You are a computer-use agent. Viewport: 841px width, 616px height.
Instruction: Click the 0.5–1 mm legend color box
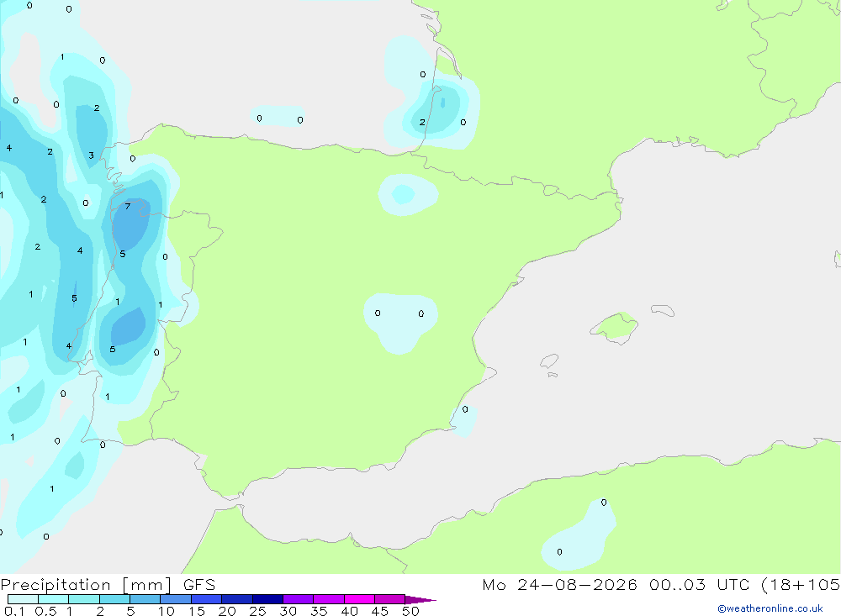pyautogui.click(x=54, y=599)
